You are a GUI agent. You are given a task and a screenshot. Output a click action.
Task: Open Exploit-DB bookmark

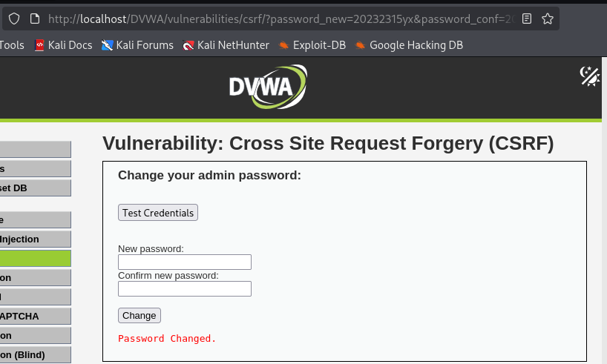(x=312, y=45)
